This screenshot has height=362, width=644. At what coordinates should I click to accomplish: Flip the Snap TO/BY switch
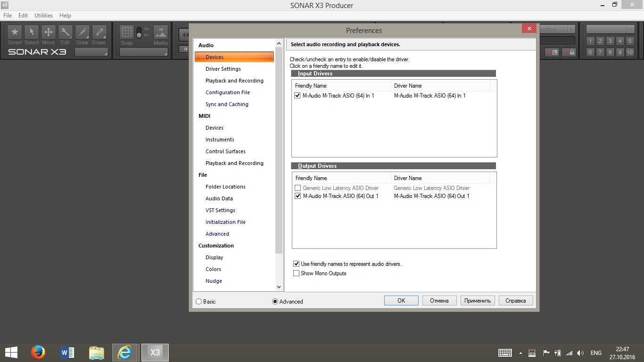(x=139, y=33)
